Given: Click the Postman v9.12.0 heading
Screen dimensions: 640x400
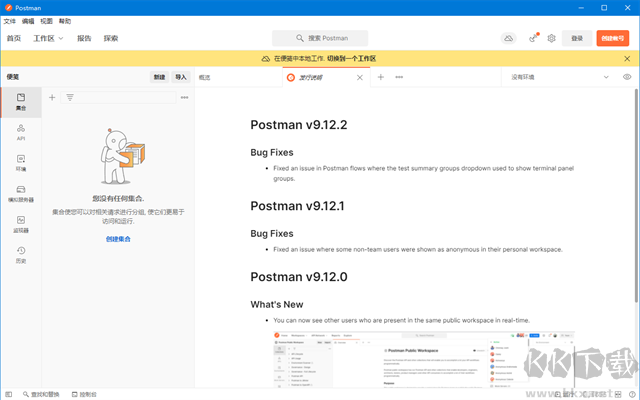Looking at the screenshot, I should [x=299, y=277].
